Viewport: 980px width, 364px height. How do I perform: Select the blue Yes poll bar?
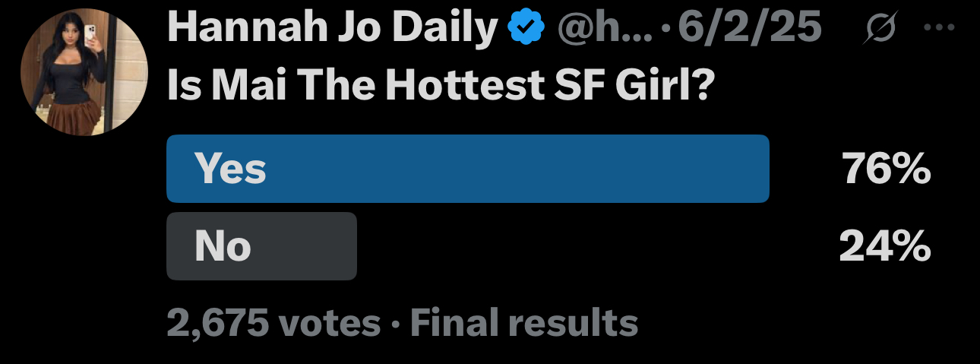(x=468, y=169)
